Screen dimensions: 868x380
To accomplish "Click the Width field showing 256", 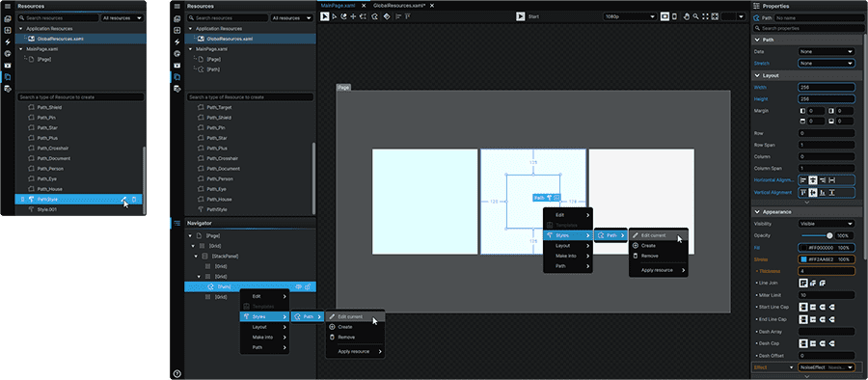I will (x=827, y=88).
